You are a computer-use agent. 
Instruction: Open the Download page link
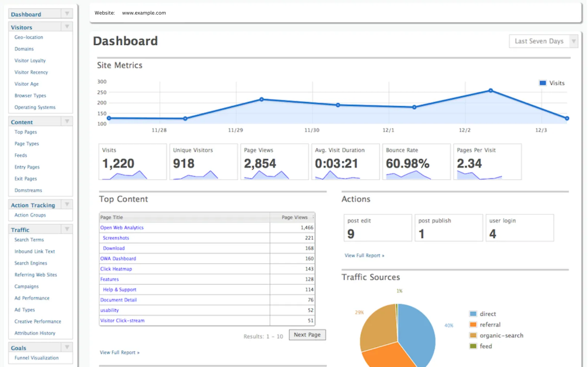[114, 248]
